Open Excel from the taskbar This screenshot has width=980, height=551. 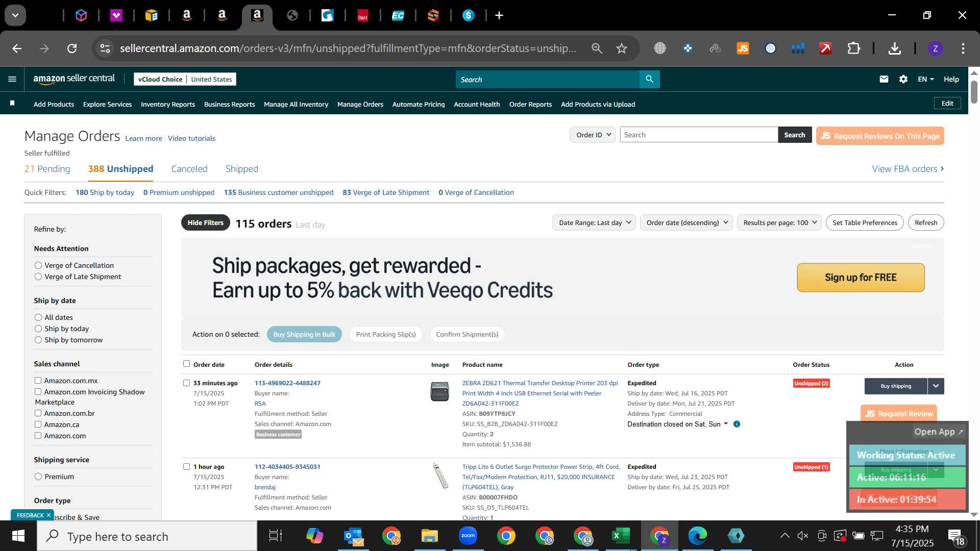pyautogui.click(x=621, y=536)
